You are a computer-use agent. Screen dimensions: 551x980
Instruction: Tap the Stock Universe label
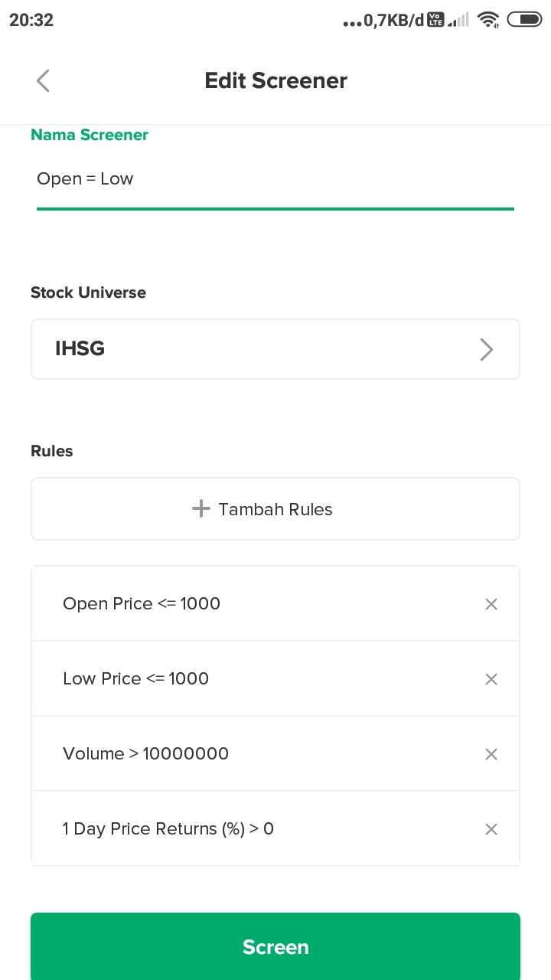[88, 292]
